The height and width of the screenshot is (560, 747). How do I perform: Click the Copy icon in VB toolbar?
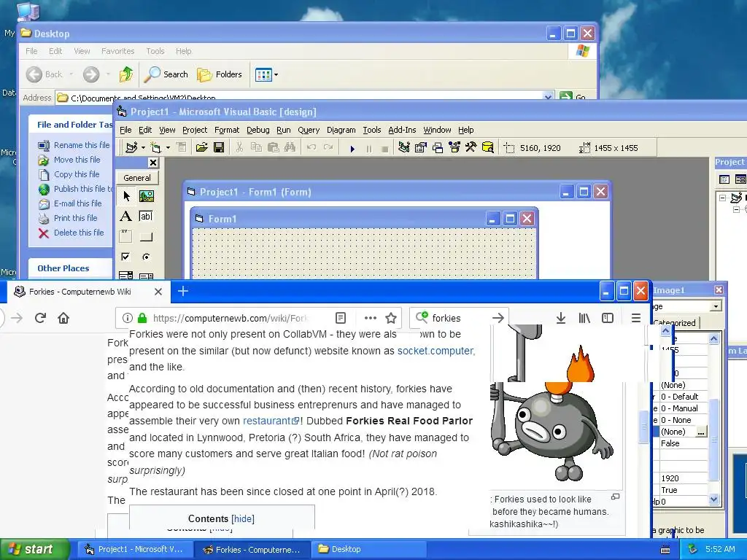256,147
